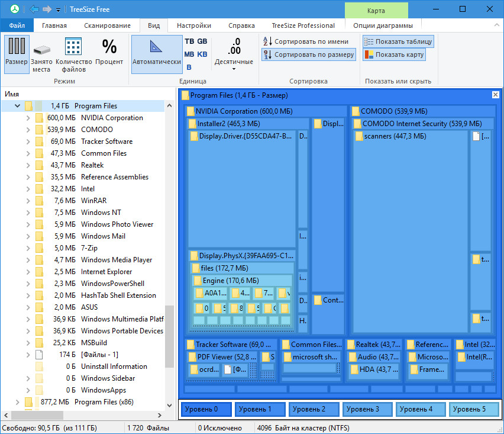Click the Карта contextual tab header
This screenshot has height=434, width=504.
click(376, 11)
